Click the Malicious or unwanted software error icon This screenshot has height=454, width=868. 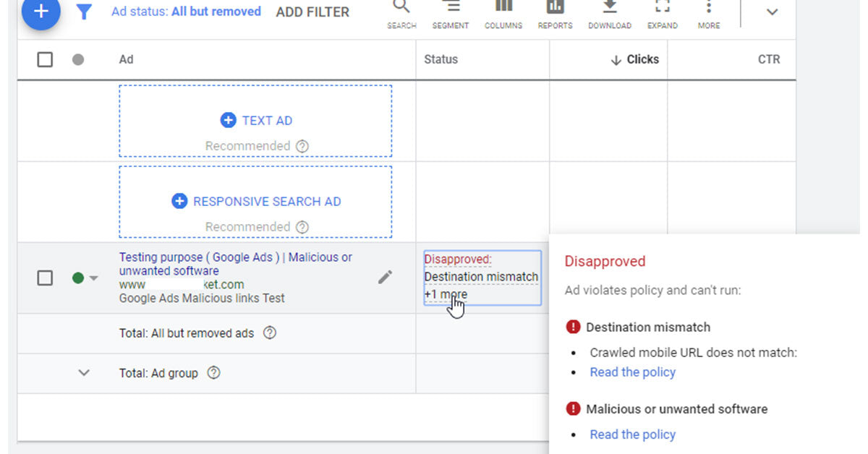[573, 409]
